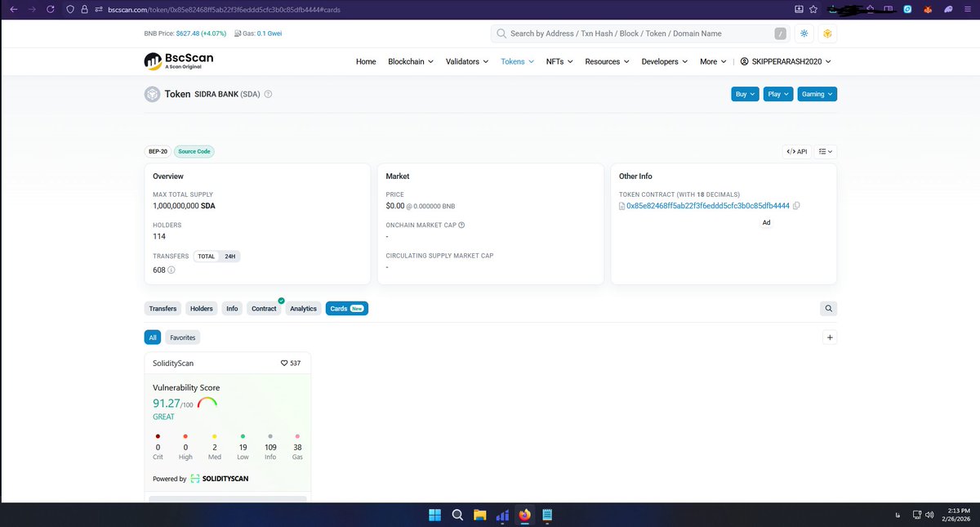Open the Play dropdown
Image resolution: width=980 pixels, height=527 pixels.
(x=778, y=94)
